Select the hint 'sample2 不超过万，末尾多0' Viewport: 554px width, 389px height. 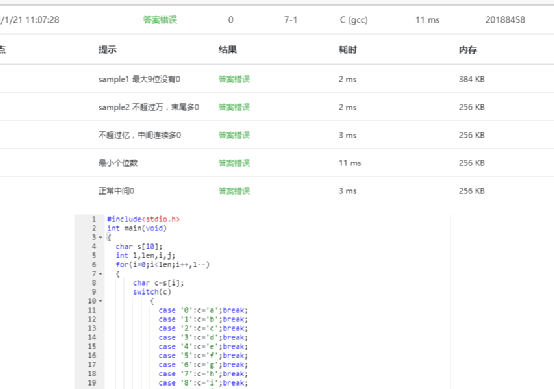(x=149, y=107)
